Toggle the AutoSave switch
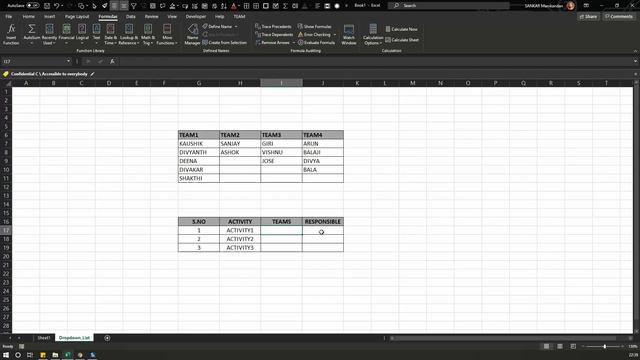640x360 pixels. click(x=33, y=6)
